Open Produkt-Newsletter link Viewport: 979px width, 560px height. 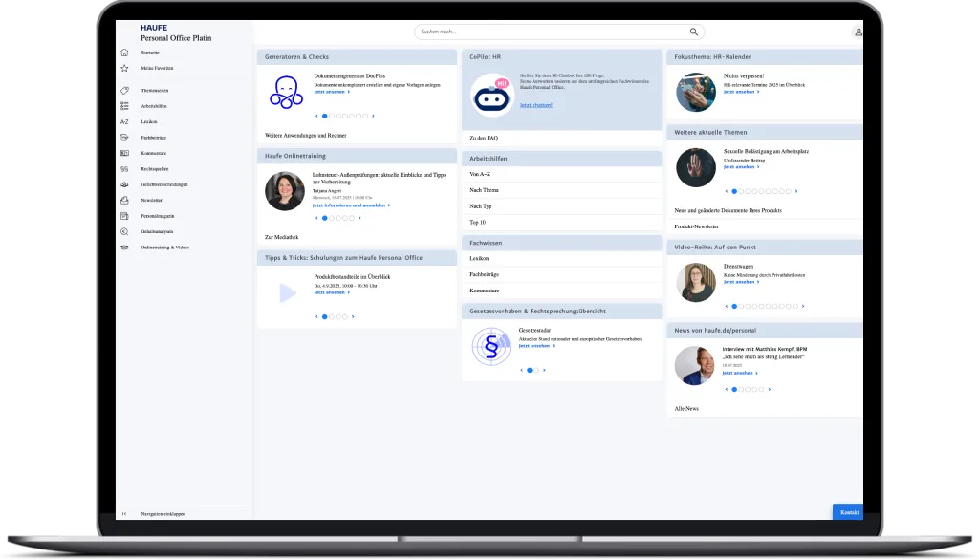[x=696, y=226]
